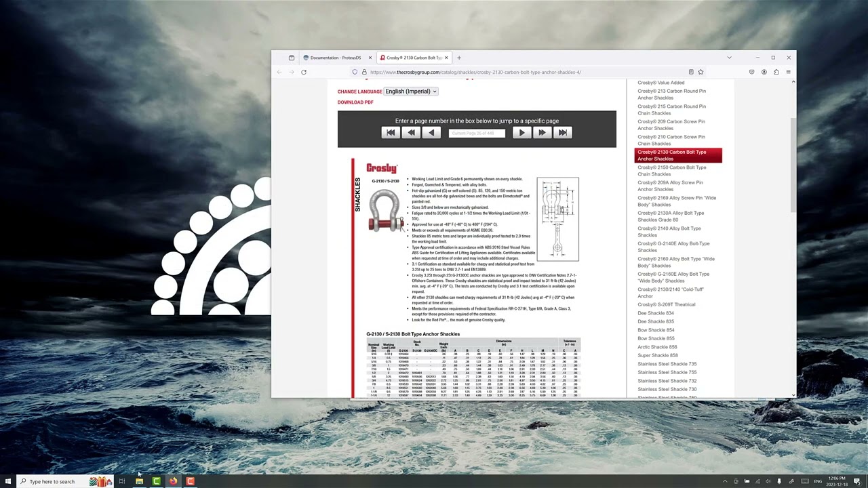Open Crosby G-2140E Alloy Bolt-Type Shackles

pyautogui.click(x=673, y=247)
